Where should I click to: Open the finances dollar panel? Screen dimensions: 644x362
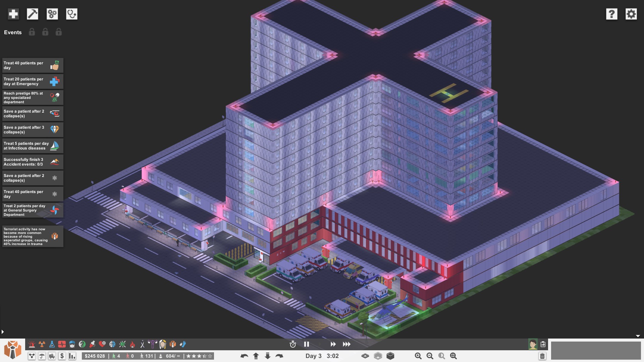pos(62,356)
